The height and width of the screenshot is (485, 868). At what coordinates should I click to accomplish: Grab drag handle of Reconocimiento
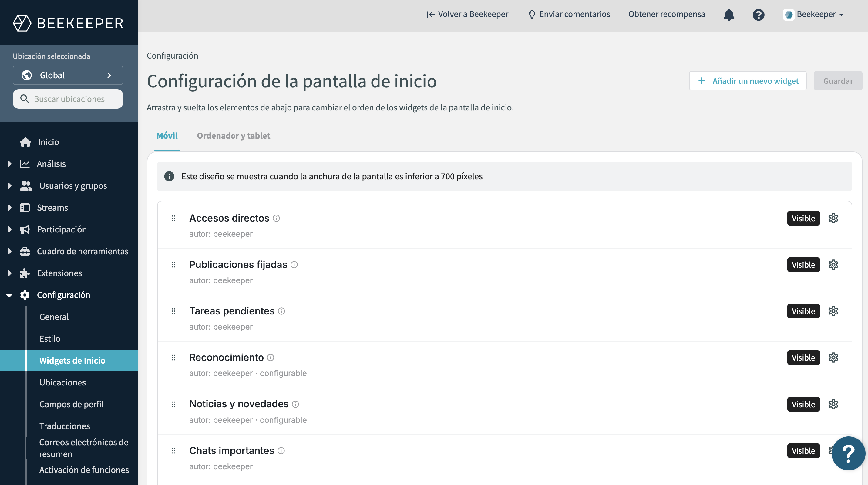[x=173, y=358]
